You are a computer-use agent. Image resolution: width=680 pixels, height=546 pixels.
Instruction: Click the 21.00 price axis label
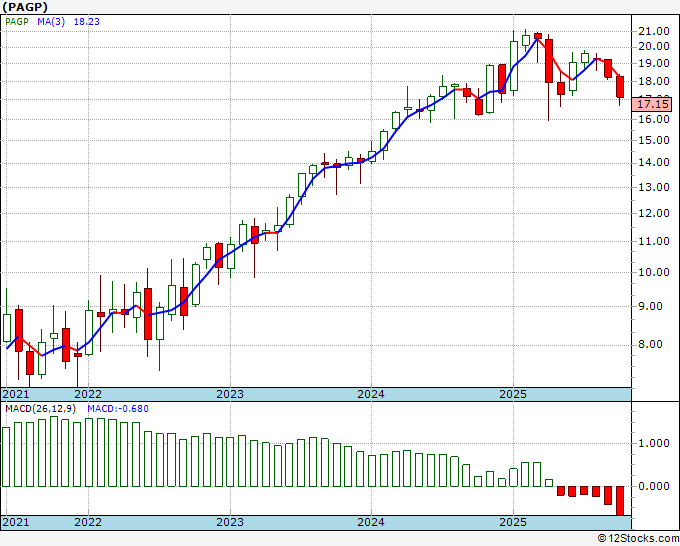[654, 31]
